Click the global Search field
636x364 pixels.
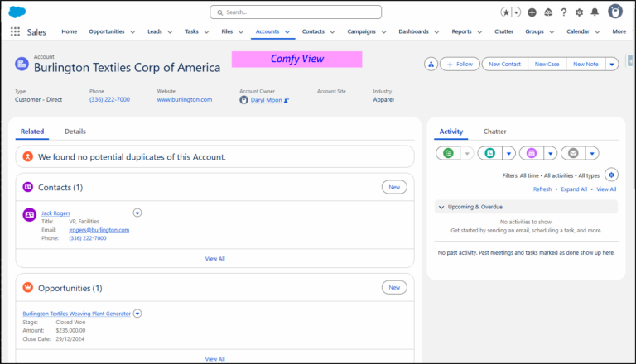pos(296,12)
